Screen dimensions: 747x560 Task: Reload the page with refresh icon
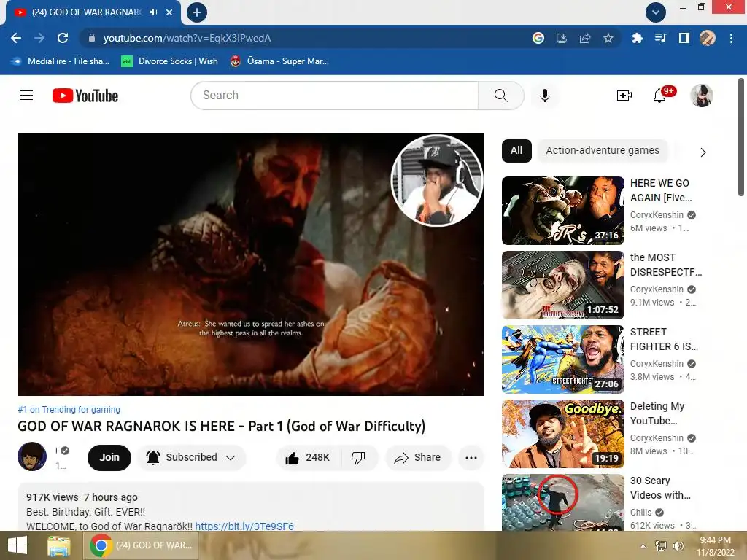click(63, 38)
